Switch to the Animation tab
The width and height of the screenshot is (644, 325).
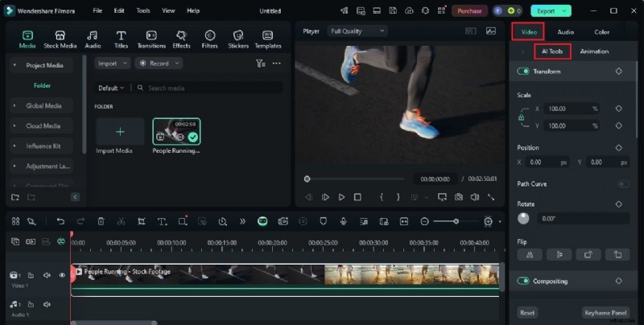594,51
